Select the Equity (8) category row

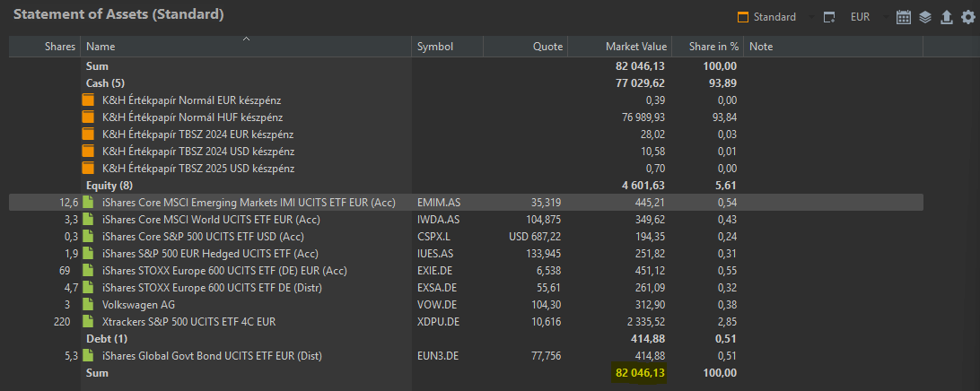(466, 186)
